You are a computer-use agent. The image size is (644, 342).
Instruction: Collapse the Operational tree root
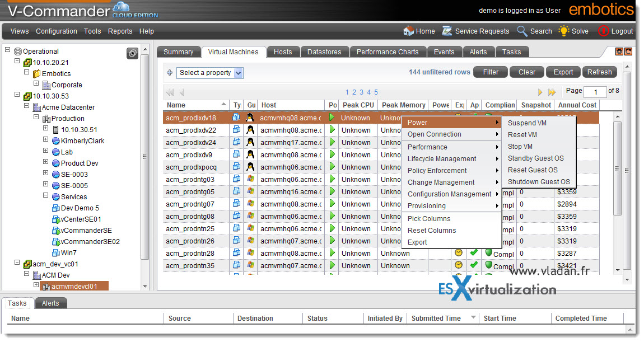pyautogui.click(x=7, y=50)
